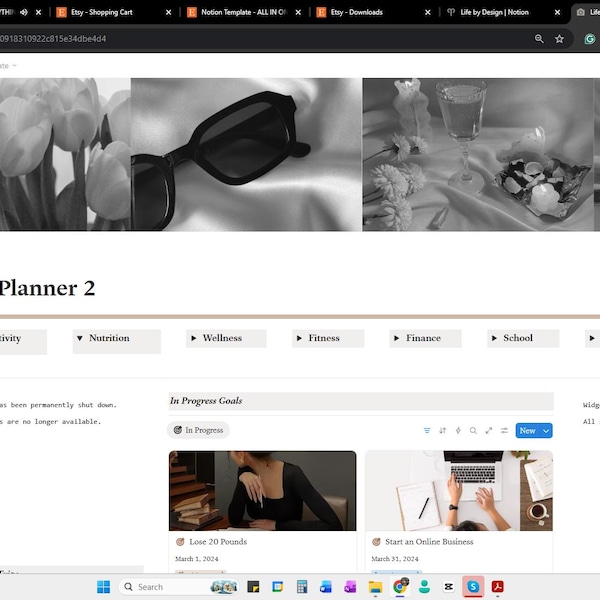The image size is (600, 600).
Task: Click the sunglasses cover photo
Action: (246, 155)
